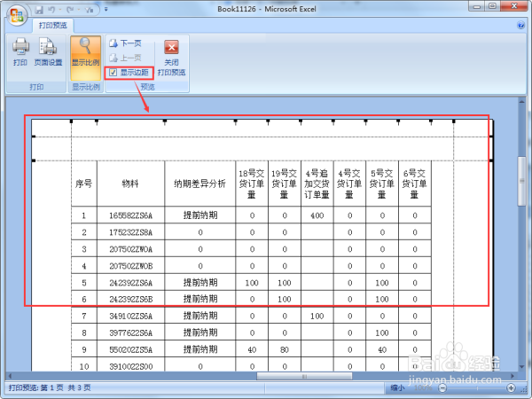532x399 pixels.
Task: Click horizontal scrollbar left arrow
Action: click(x=10, y=376)
